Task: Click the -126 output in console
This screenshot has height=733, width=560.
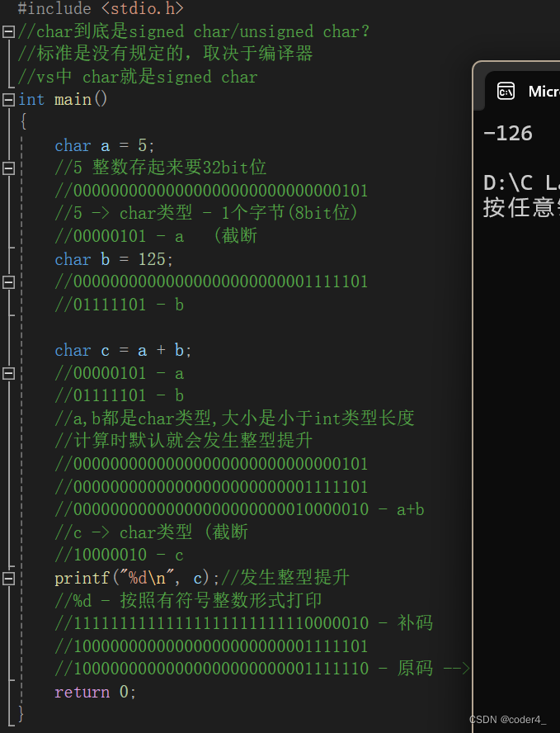Action: pyautogui.click(x=508, y=134)
